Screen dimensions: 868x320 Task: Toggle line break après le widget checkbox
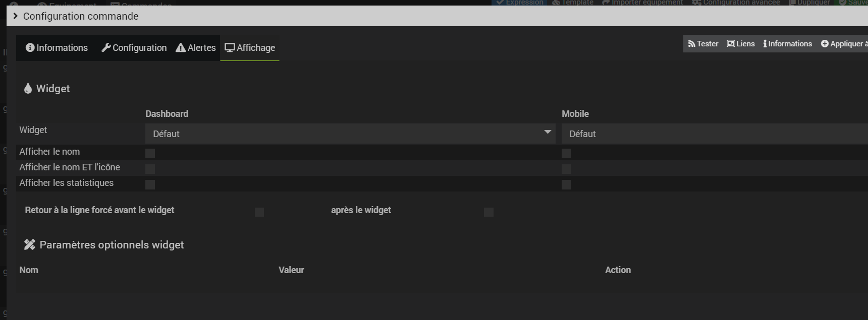[x=489, y=212]
